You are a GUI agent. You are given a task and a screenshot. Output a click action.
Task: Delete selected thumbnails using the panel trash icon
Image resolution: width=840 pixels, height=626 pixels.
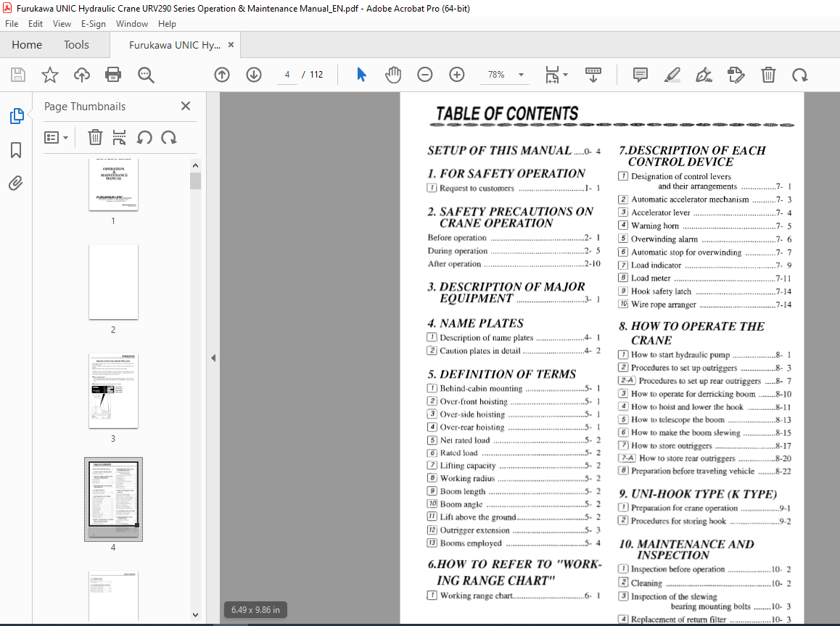pyautogui.click(x=95, y=138)
